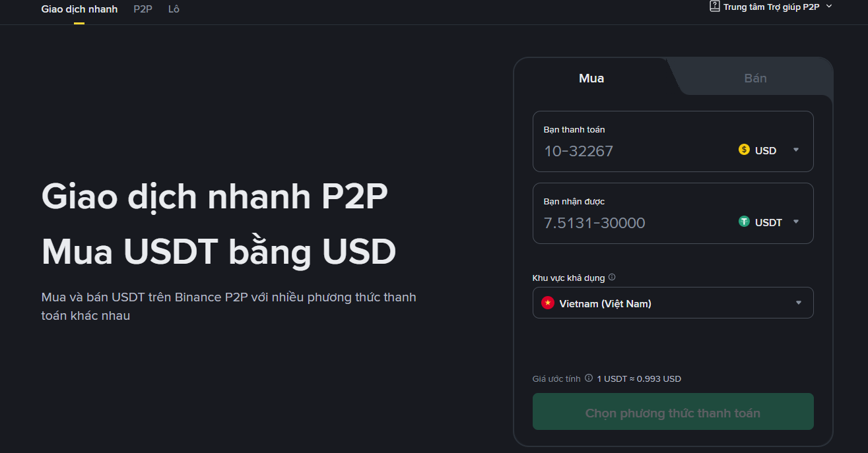
Task: Go to the Lô navigation tab
Action: [x=174, y=9]
